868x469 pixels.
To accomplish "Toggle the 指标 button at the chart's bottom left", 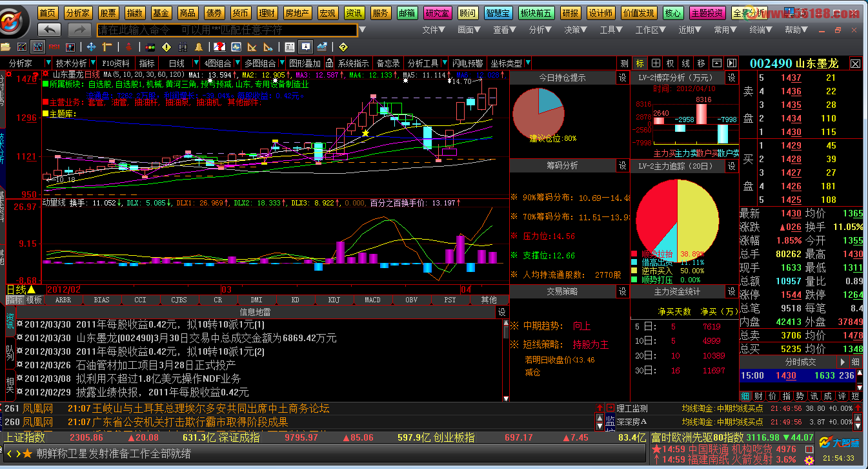I will coord(15,300).
